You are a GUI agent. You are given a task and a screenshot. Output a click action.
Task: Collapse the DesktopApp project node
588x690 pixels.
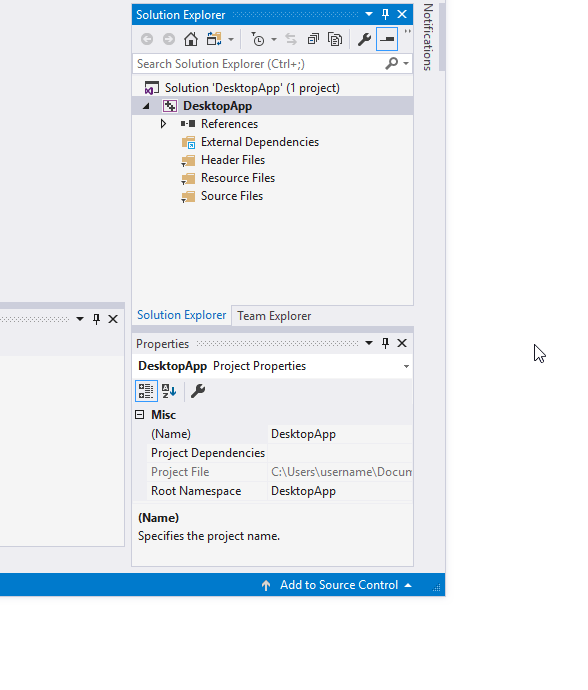click(x=146, y=106)
